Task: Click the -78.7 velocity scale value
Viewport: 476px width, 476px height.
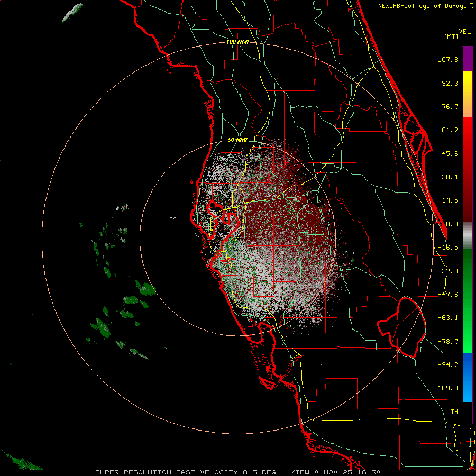Action: pyautogui.click(x=448, y=342)
